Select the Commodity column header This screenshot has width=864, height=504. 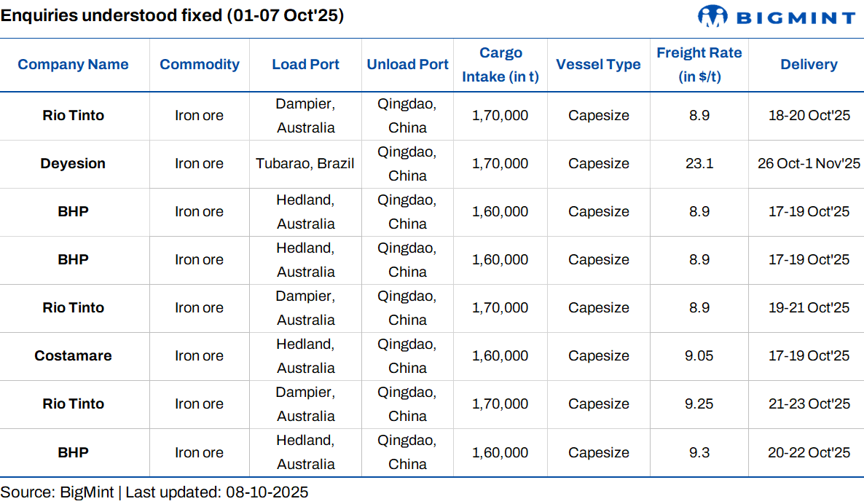[x=200, y=64]
